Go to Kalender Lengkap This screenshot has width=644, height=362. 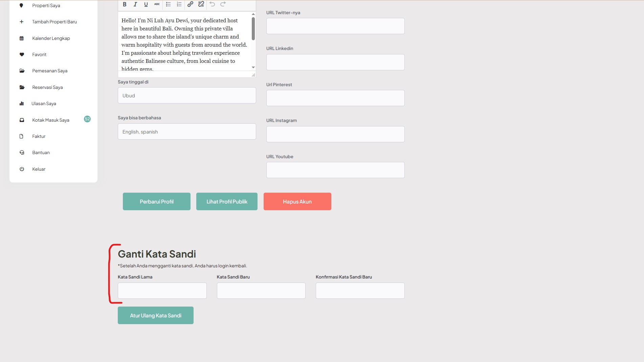[51, 38]
